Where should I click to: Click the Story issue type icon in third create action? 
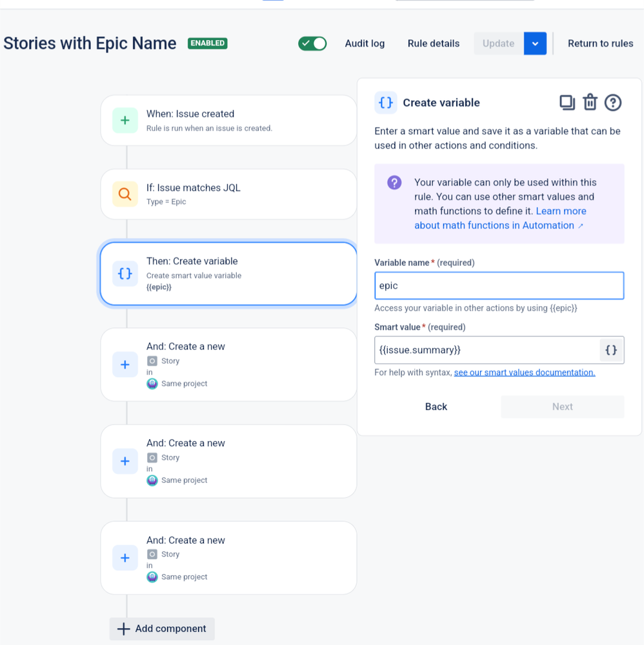tap(152, 554)
